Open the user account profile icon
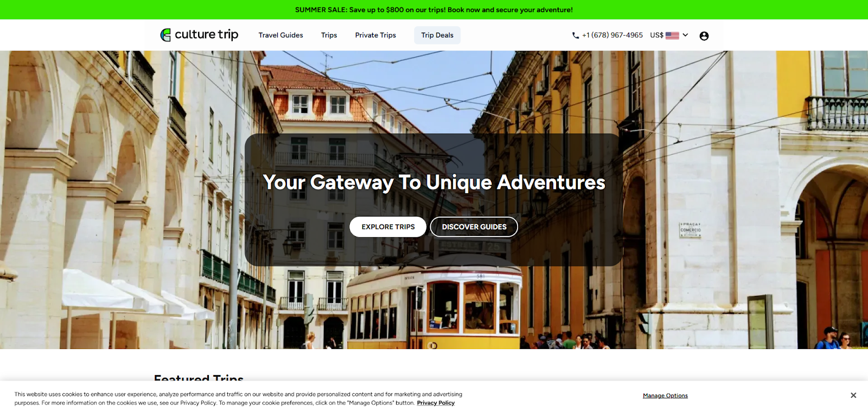 point(704,36)
